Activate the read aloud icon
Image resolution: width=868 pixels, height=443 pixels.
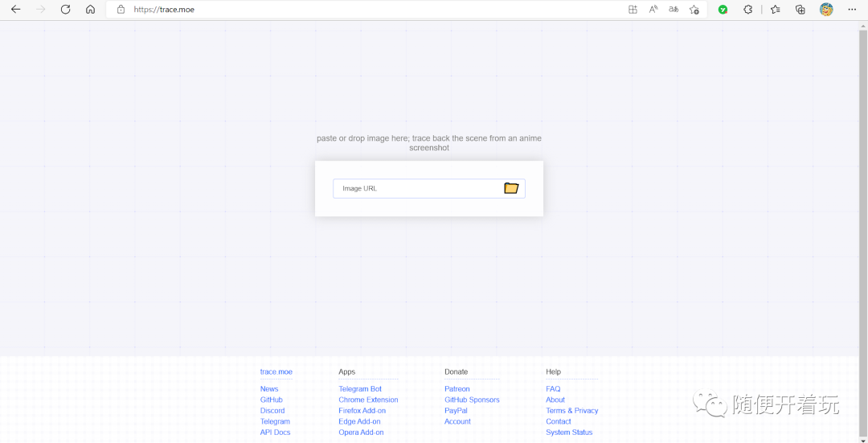653,10
